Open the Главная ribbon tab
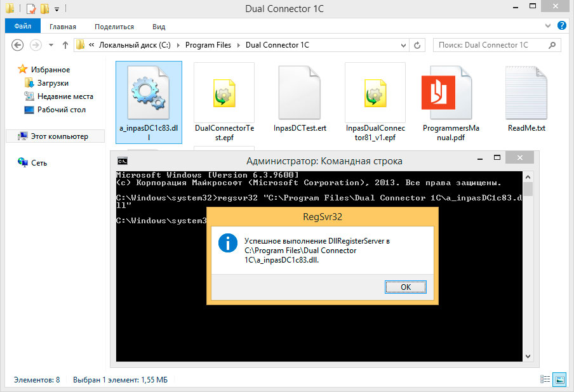The width and height of the screenshot is (574, 392). point(63,27)
